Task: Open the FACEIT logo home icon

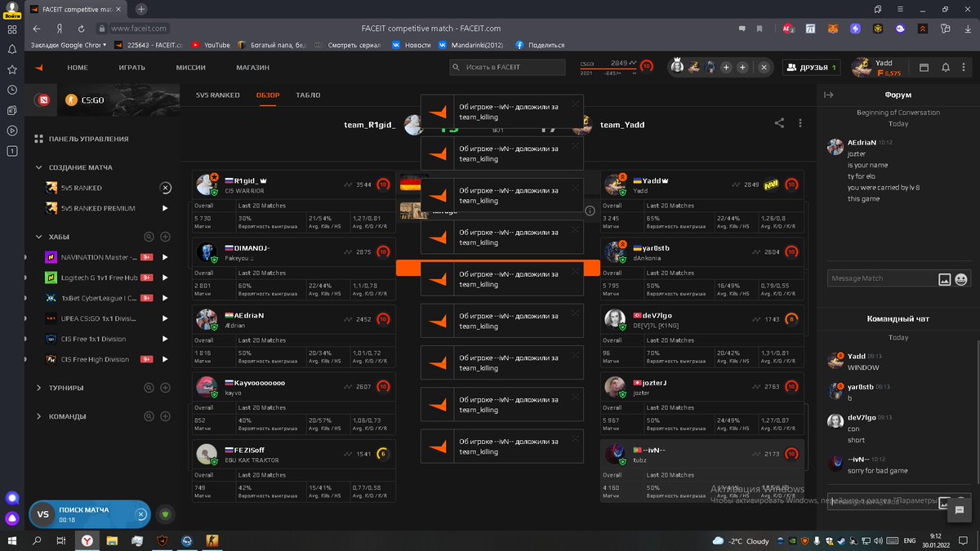Action: click(x=39, y=68)
